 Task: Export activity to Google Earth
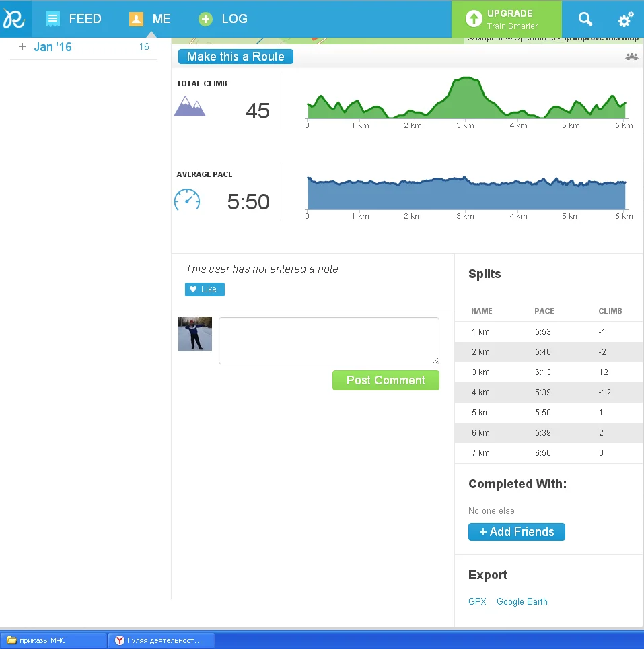tap(522, 602)
